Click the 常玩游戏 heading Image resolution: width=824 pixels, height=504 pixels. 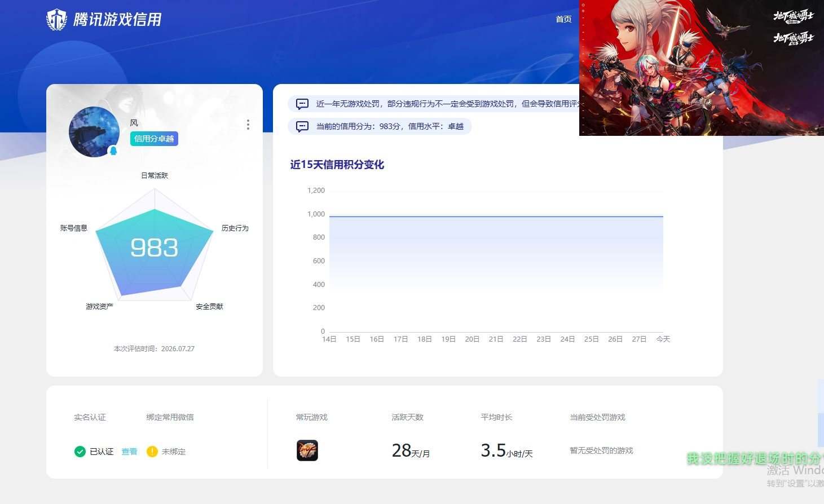pos(312,417)
